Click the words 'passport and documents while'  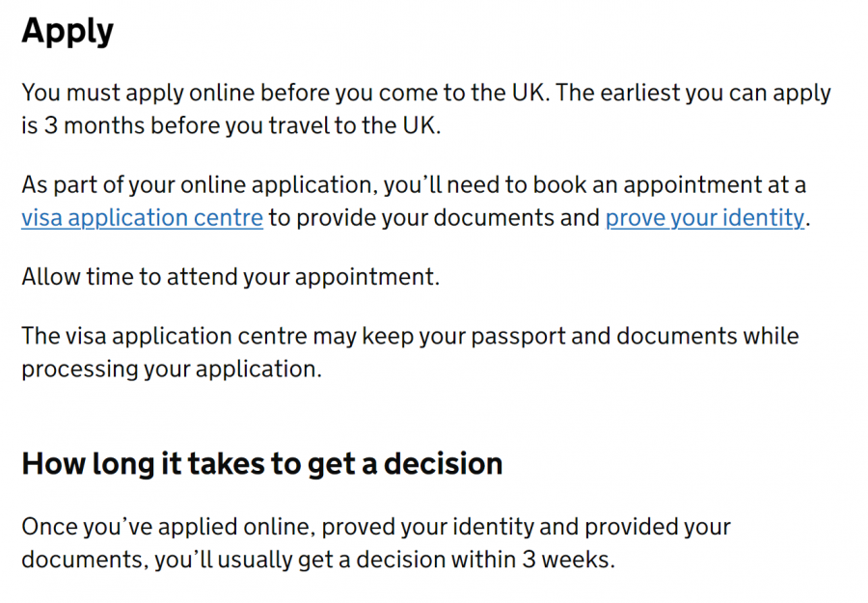[x=635, y=336]
